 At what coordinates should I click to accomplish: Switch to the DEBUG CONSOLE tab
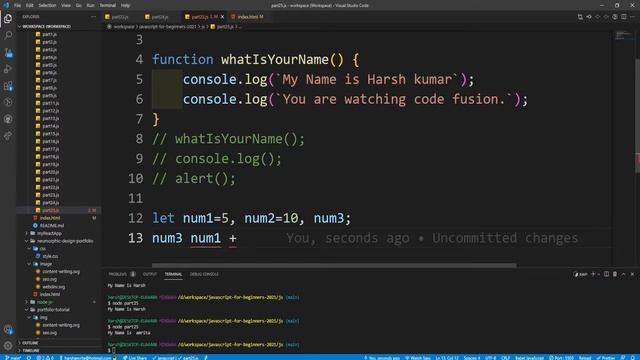204,274
